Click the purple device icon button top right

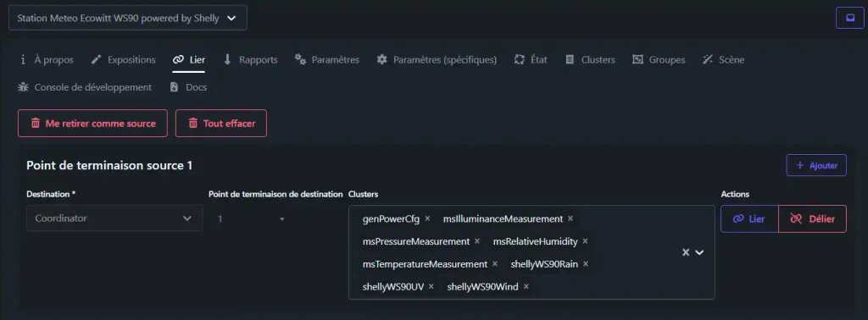(x=849, y=18)
